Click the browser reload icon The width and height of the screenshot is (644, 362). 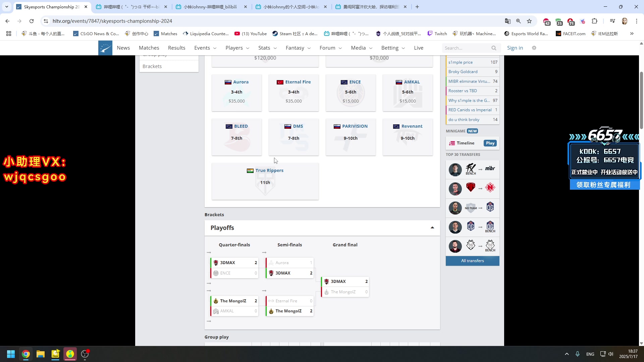pos(32,21)
